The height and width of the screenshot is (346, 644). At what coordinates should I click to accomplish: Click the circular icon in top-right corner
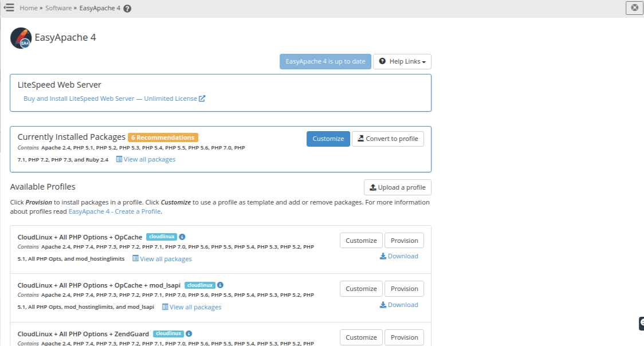point(635,8)
